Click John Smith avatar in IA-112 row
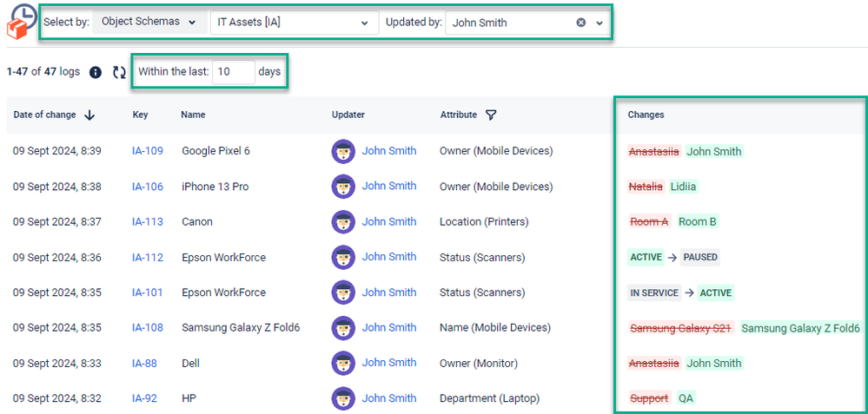868x414 pixels. coord(343,257)
